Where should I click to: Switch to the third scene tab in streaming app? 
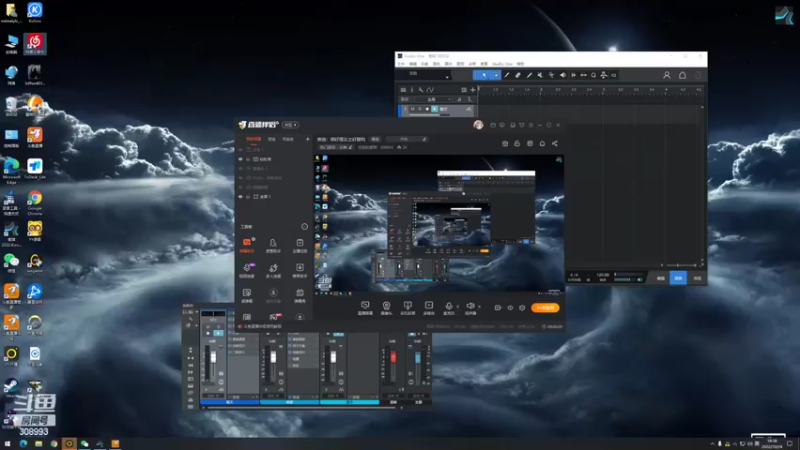coord(288,139)
